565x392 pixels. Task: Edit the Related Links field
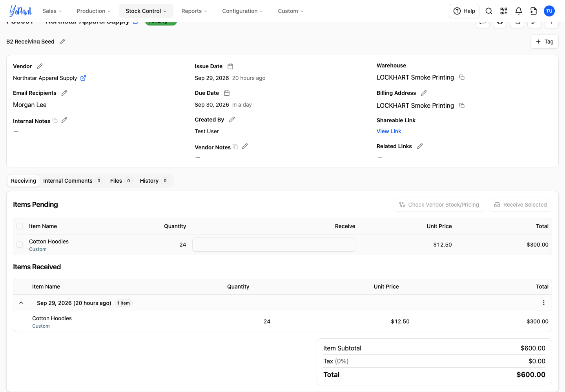(x=420, y=146)
